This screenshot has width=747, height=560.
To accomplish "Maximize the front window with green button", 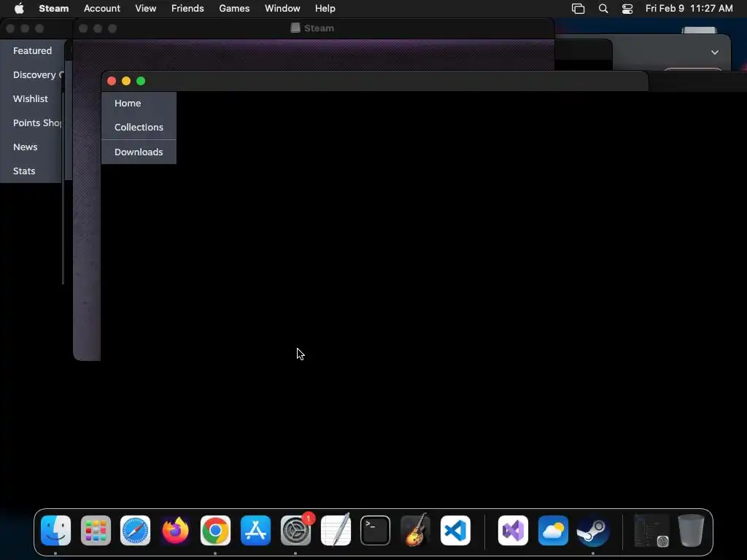I will click(141, 81).
